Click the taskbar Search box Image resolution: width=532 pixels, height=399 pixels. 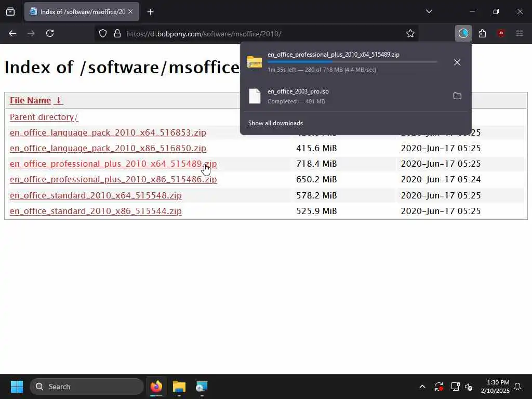tap(87, 387)
